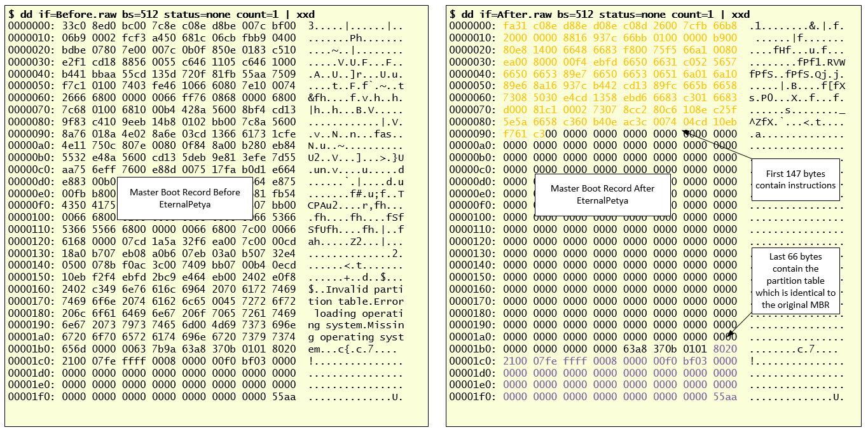
Task: Click the 'g operating syst' ASCII text
Action: point(355,337)
